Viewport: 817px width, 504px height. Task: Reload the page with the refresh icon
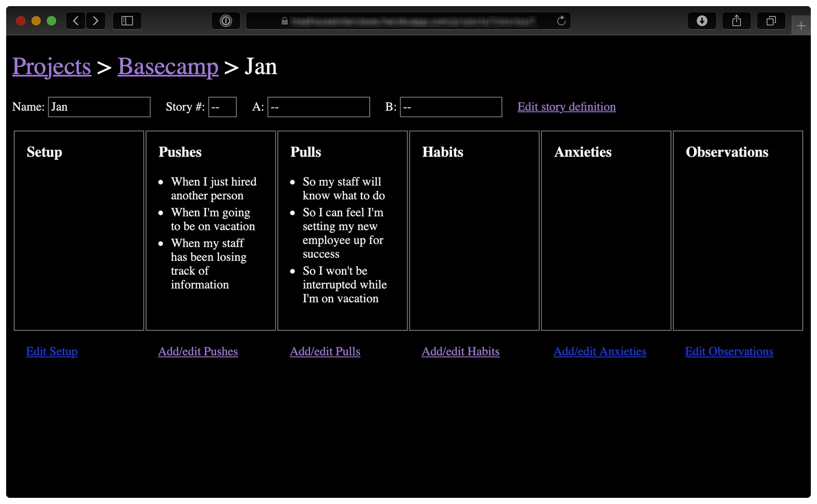click(561, 21)
